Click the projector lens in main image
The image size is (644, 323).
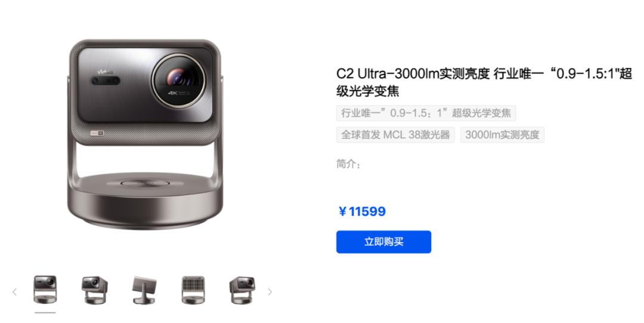tap(179, 79)
